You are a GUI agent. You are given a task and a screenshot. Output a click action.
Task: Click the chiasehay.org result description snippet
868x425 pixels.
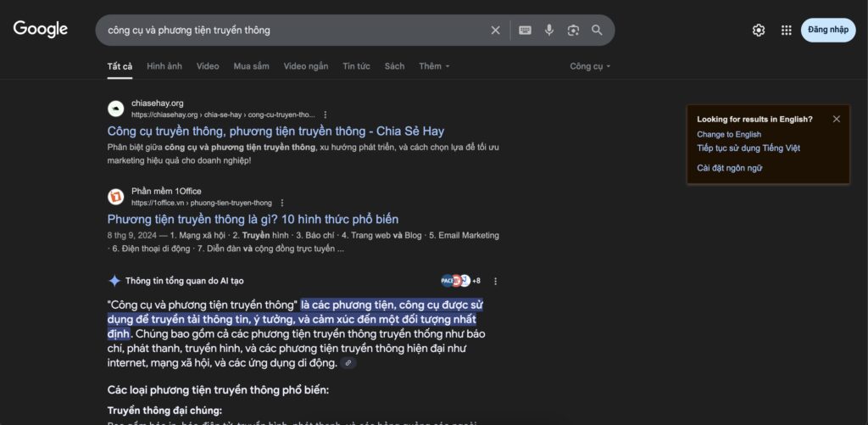303,154
